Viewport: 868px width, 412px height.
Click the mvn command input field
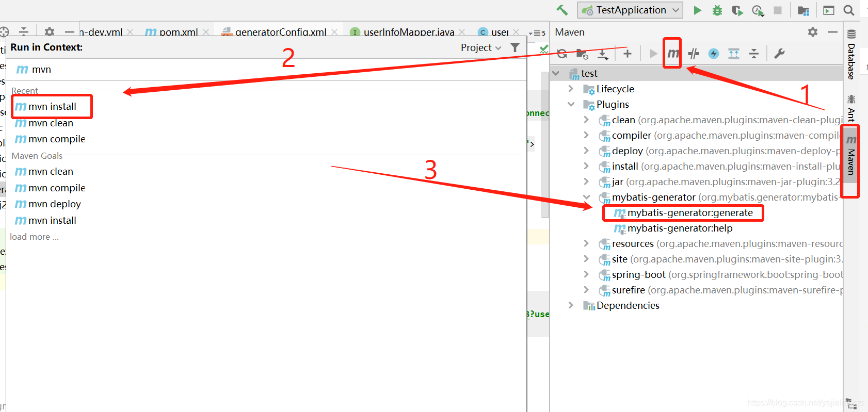tap(266, 70)
